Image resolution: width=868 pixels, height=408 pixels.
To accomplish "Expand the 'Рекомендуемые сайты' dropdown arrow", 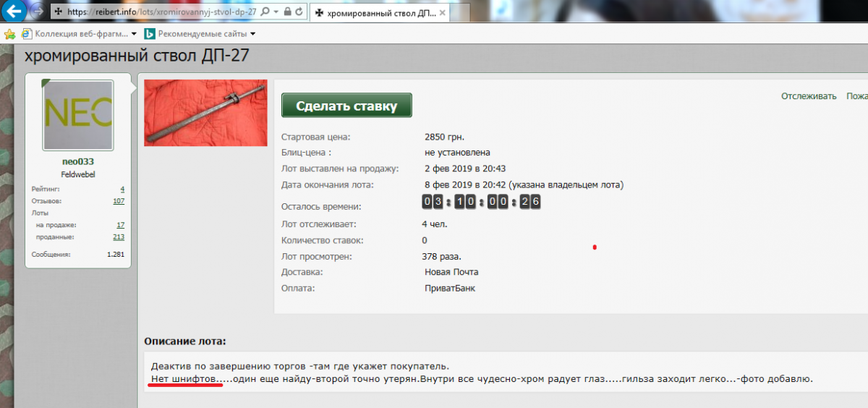I will coord(252,34).
